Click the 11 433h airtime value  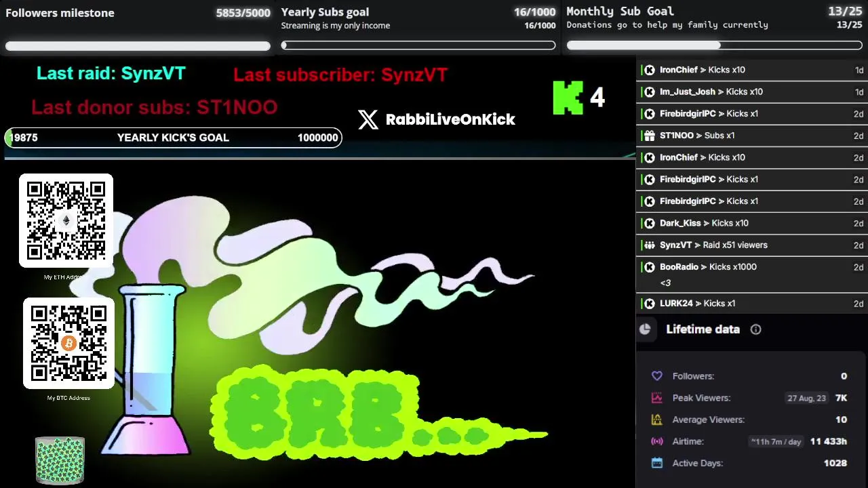tap(828, 441)
